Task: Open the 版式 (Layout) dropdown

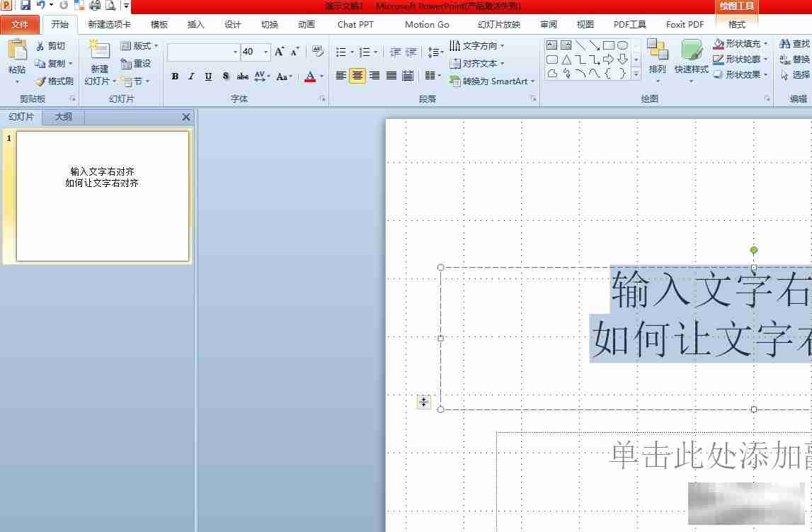Action: tap(139, 45)
